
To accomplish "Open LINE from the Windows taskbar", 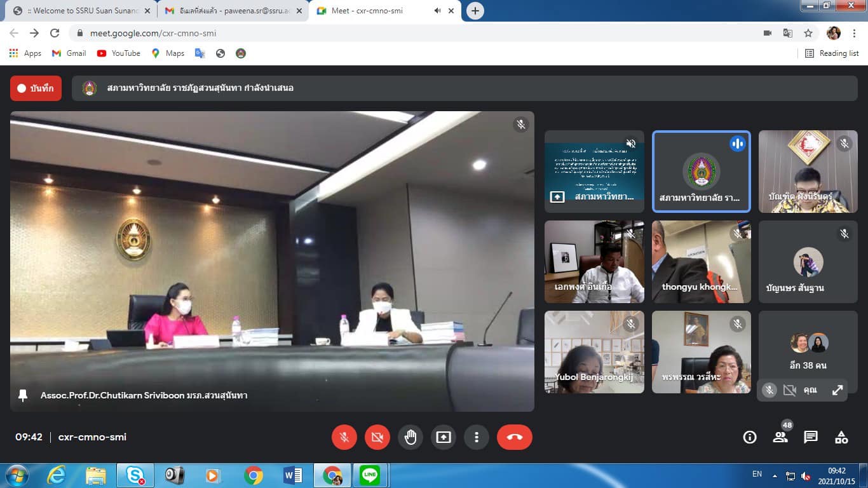I will (369, 475).
